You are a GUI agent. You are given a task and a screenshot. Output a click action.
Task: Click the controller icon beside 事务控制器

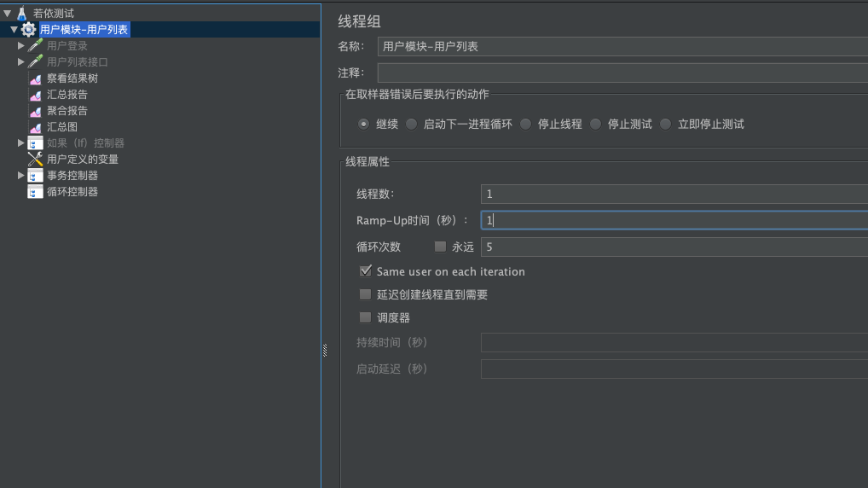coord(35,176)
